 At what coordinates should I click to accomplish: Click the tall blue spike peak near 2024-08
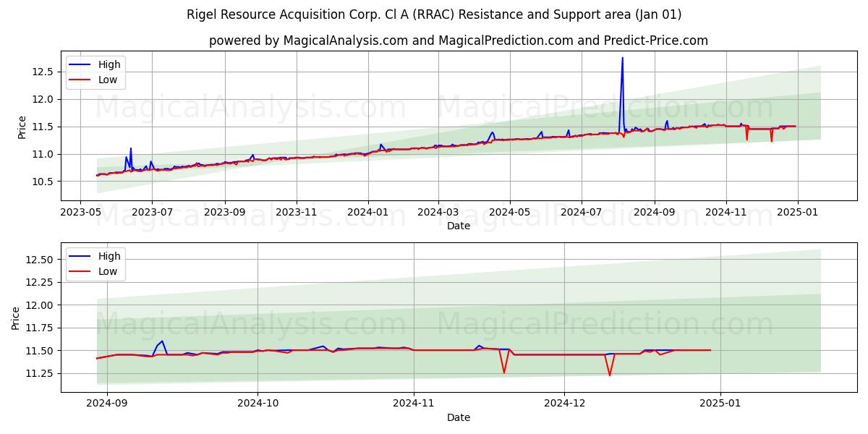point(622,59)
